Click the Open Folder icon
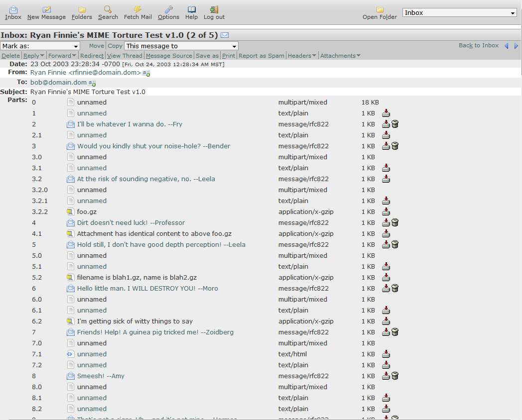 click(380, 9)
